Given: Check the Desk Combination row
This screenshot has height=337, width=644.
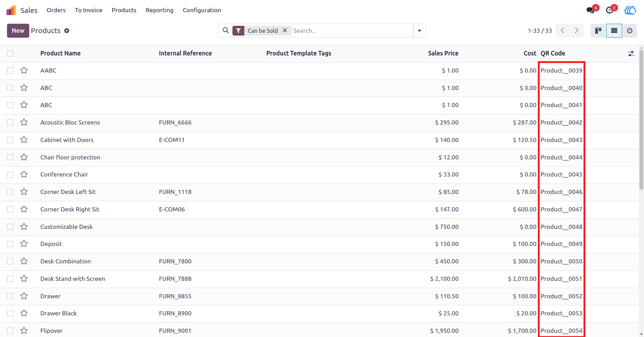Looking at the screenshot, I should pos(10,261).
